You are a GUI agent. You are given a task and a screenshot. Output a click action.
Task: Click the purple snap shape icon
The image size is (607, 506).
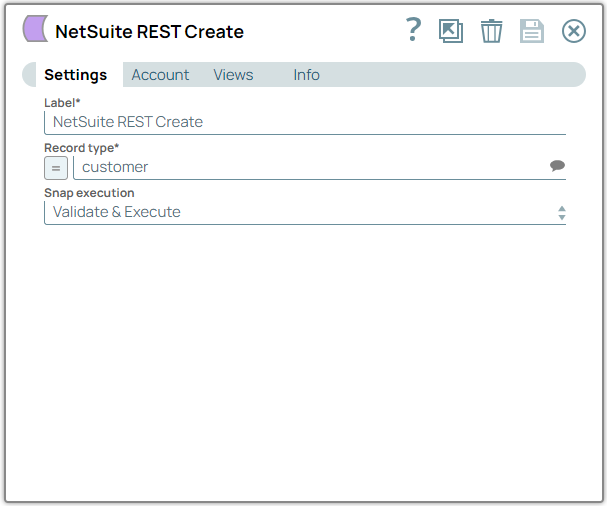tap(35, 29)
